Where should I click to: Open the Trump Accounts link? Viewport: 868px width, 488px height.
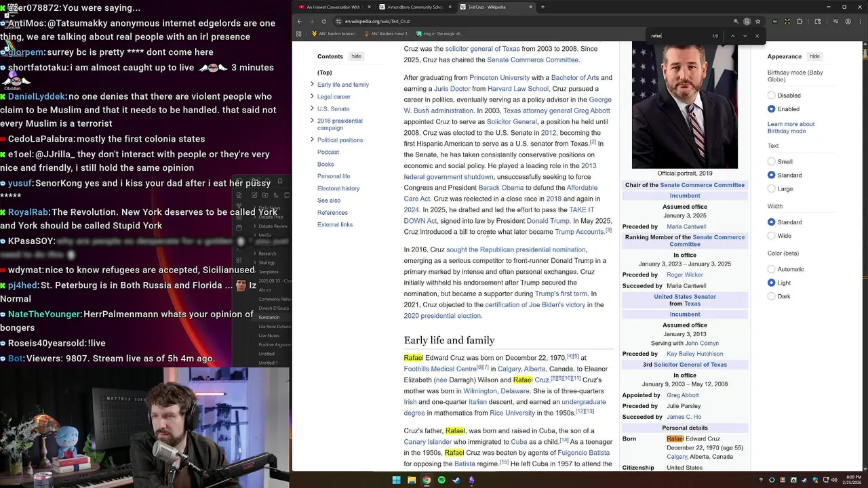(x=579, y=232)
